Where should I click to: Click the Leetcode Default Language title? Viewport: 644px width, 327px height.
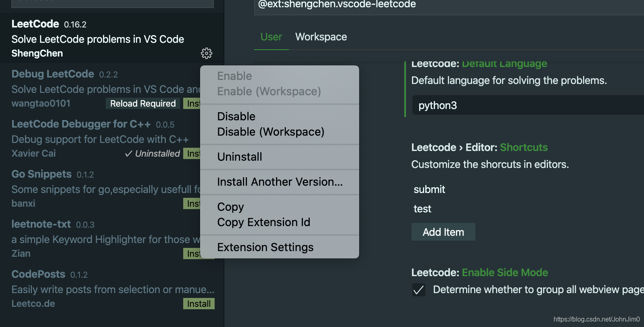point(479,64)
